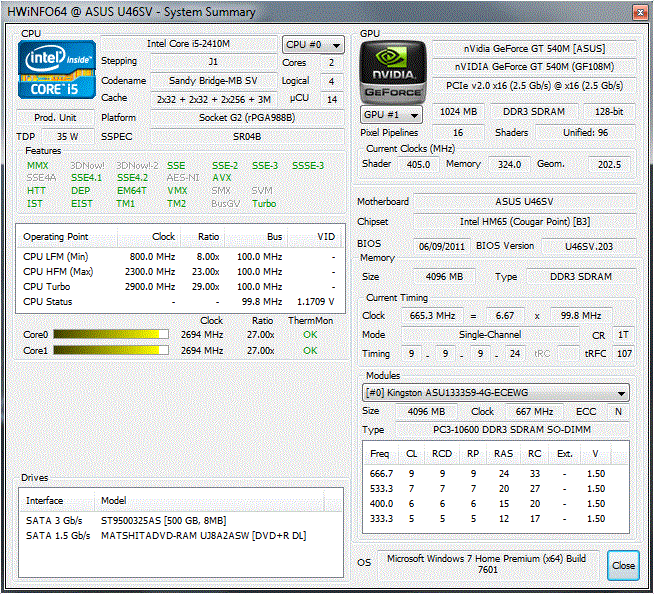Click the PC3-10600 DDR3 SDRAM type field

point(512,430)
